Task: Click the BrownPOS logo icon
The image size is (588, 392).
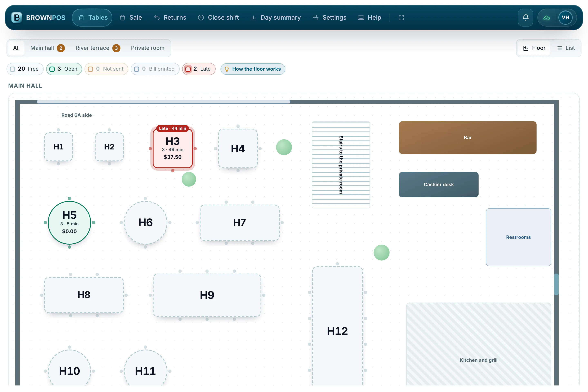Action: click(x=17, y=18)
